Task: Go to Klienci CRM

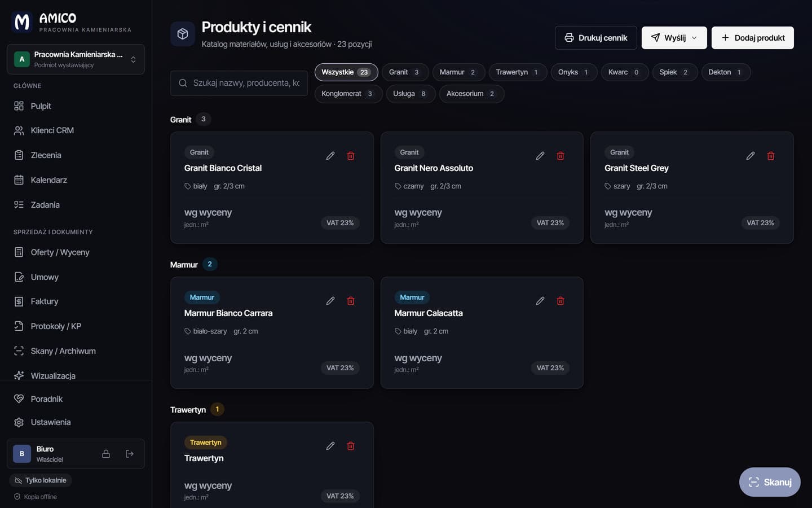Action: [76, 130]
